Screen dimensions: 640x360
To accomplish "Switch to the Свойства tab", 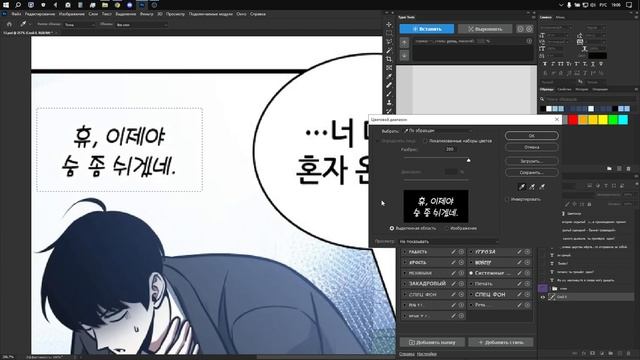I will point(564,89).
